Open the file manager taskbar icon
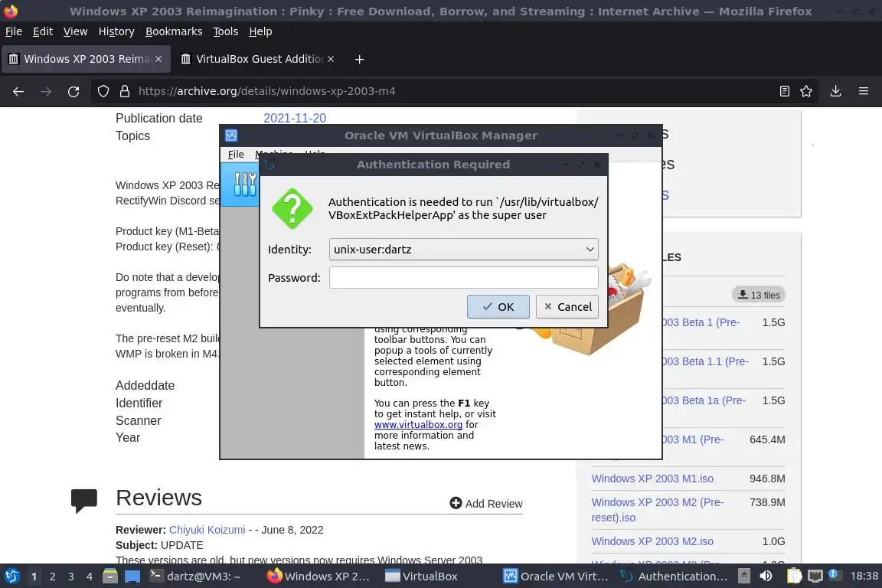Screen dimensions: 882x588 point(110,577)
